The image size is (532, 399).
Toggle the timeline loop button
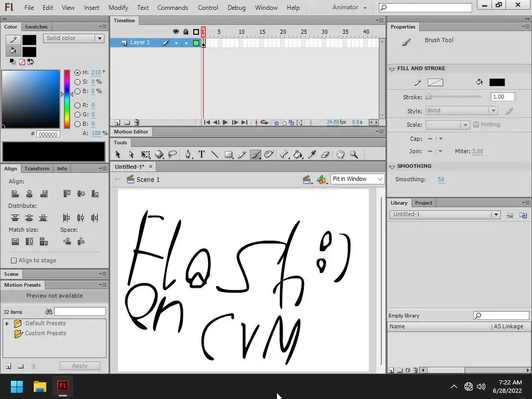pyautogui.click(x=264, y=123)
